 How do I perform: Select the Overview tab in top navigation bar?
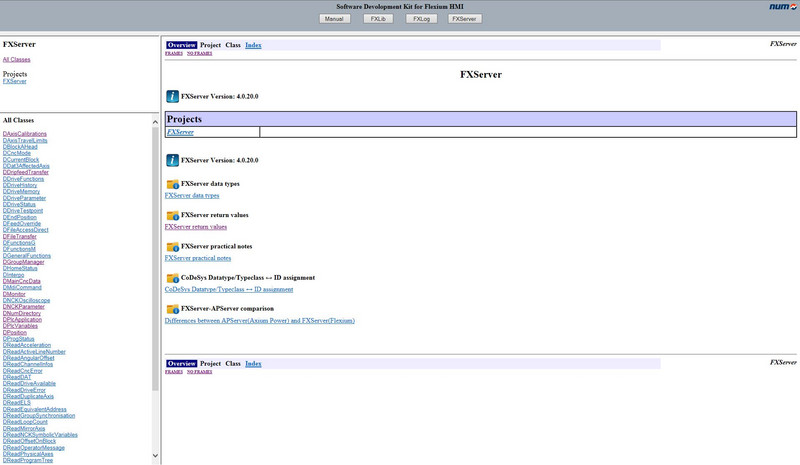click(181, 45)
